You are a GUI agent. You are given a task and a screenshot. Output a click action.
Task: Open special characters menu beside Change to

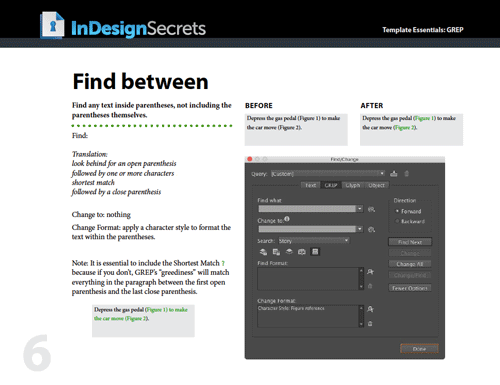click(371, 230)
